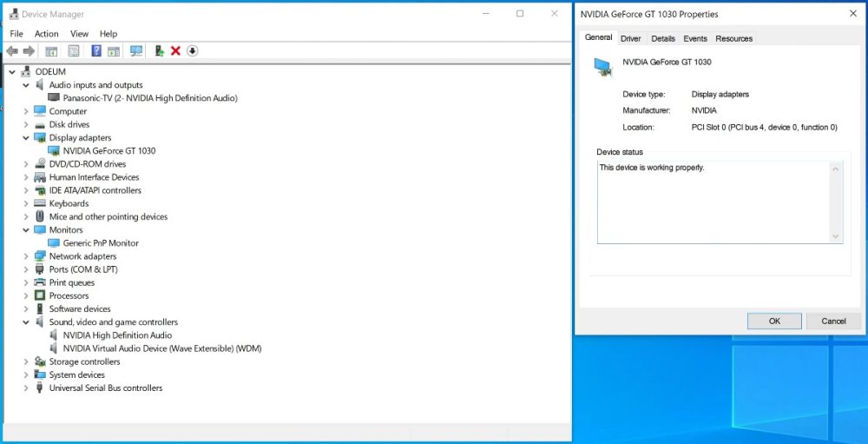Switch to the Resources tab
This screenshot has width=868, height=444.
tap(734, 39)
